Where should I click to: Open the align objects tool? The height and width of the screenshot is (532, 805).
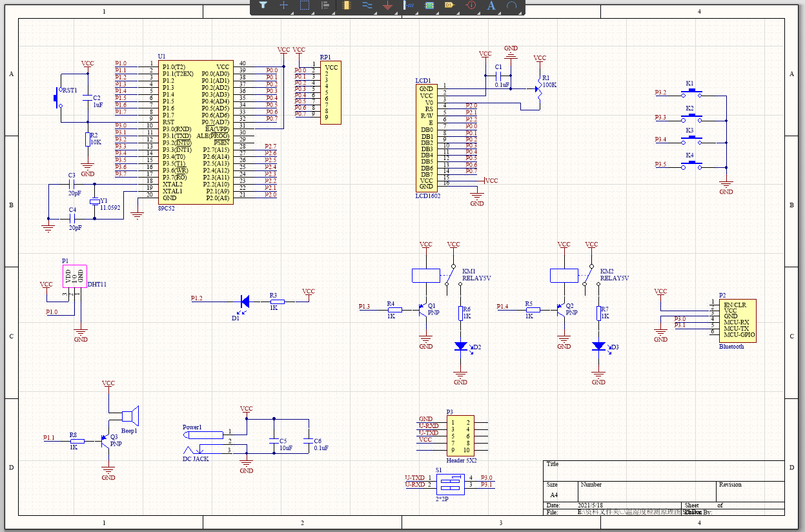(325, 5)
